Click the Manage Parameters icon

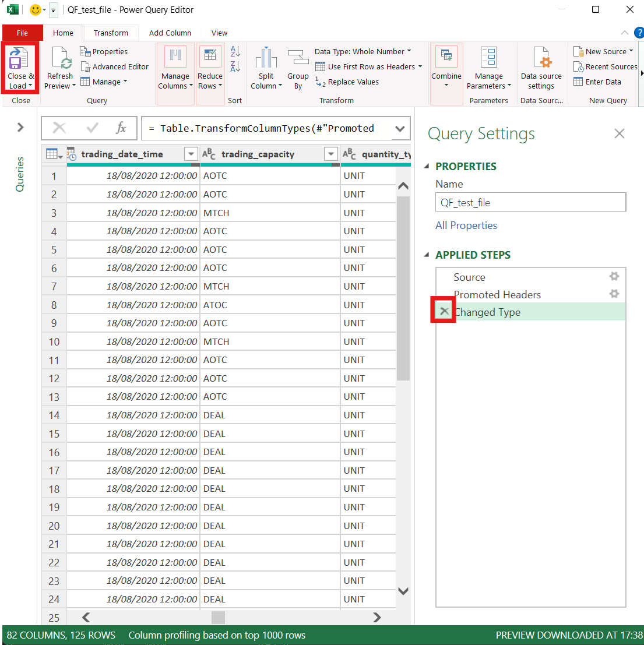489,57
